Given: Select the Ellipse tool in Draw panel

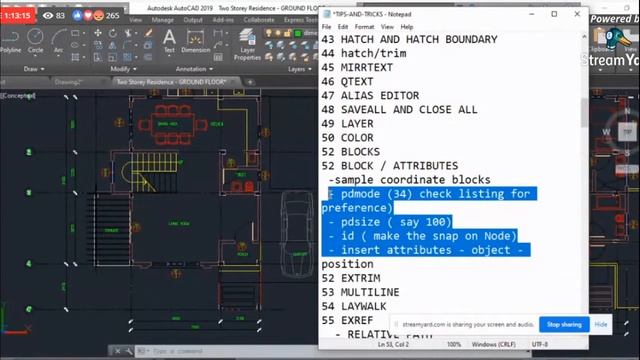Looking at the screenshot, I should (76, 45).
